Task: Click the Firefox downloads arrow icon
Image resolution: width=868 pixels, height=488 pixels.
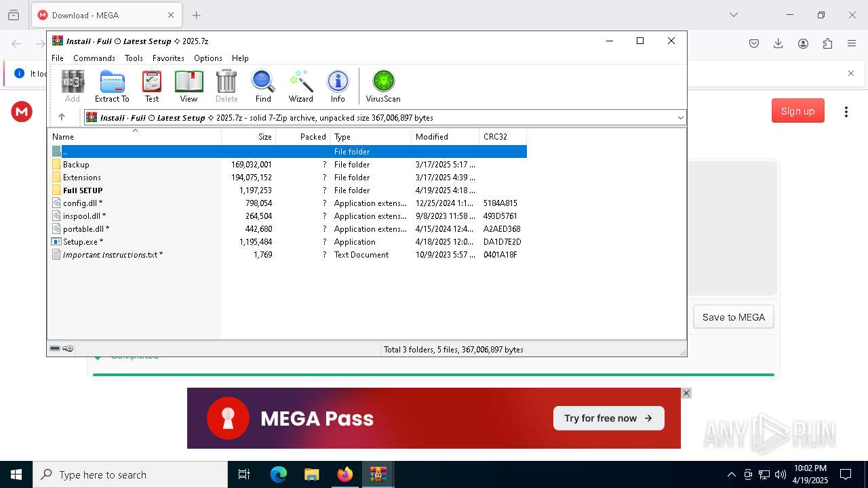Action: coord(778,43)
